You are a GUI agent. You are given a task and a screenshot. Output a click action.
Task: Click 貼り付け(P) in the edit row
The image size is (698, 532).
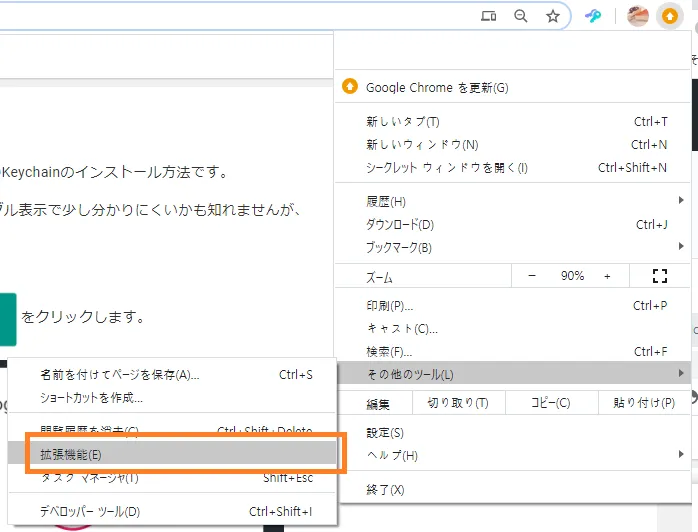tap(644, 403)
